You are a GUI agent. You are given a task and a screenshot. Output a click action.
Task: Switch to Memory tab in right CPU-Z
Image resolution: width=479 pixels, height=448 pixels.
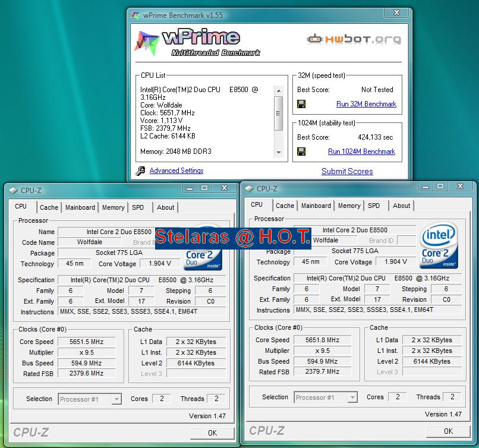tap(349, 206)
